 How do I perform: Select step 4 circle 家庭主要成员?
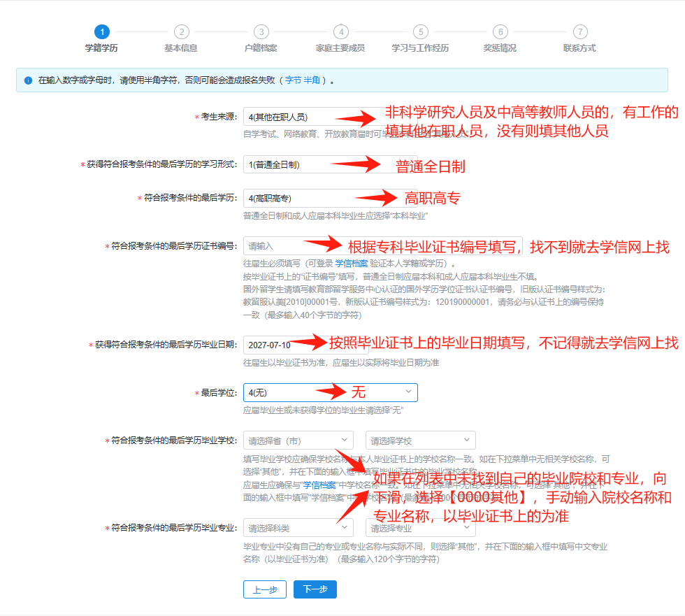pos(341,32)
